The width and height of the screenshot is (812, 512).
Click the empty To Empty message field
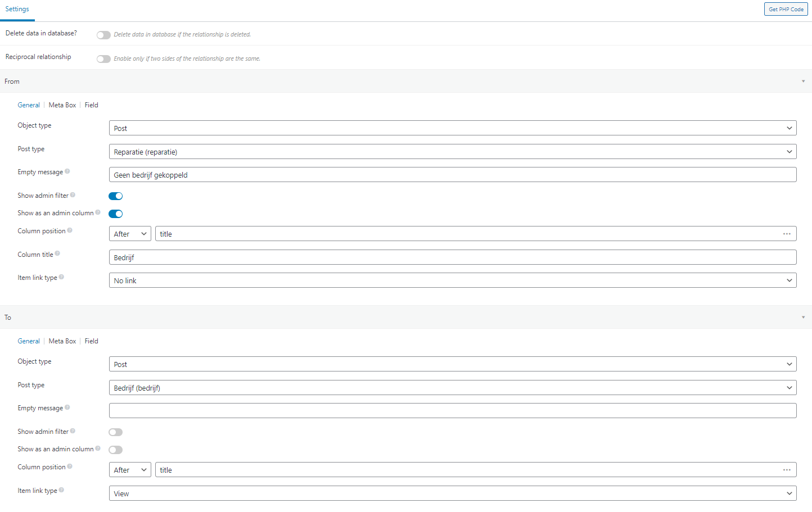(453, 410)
